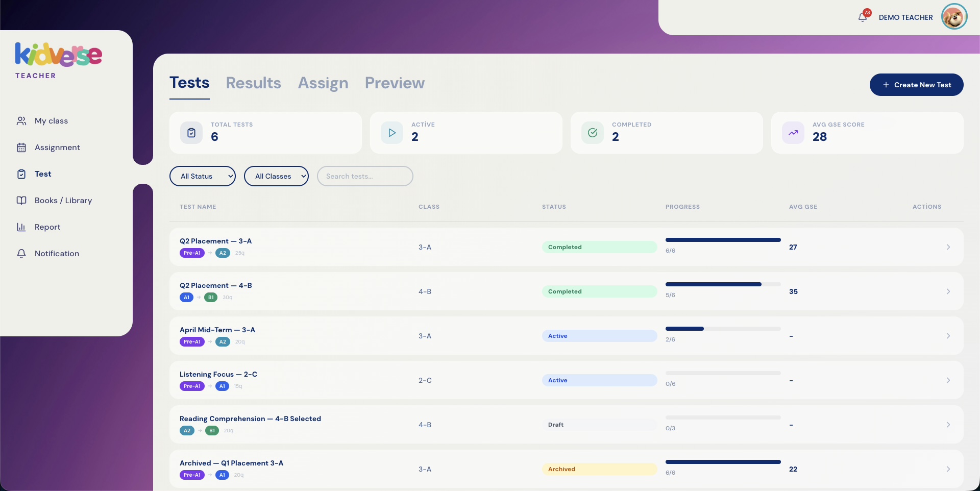980x491 pixels.
Task: Click the Active tests play icon
Action: coord(392,133)
